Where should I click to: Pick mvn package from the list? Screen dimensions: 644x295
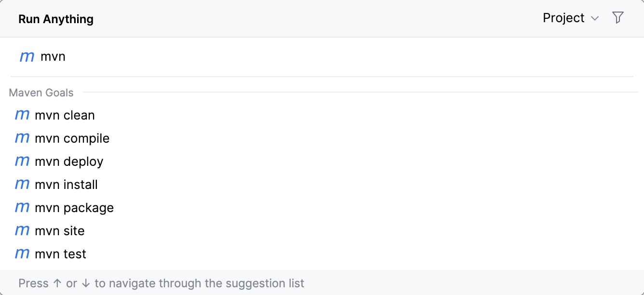(x=74, y=208)
